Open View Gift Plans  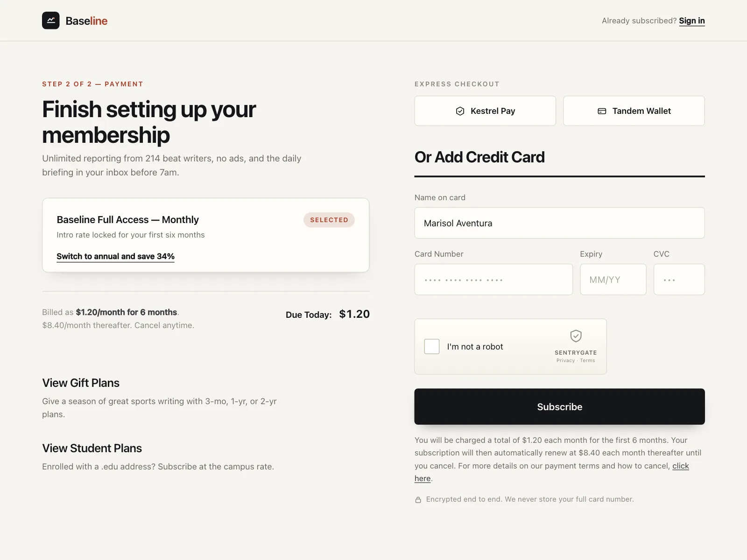click(81, 383)
